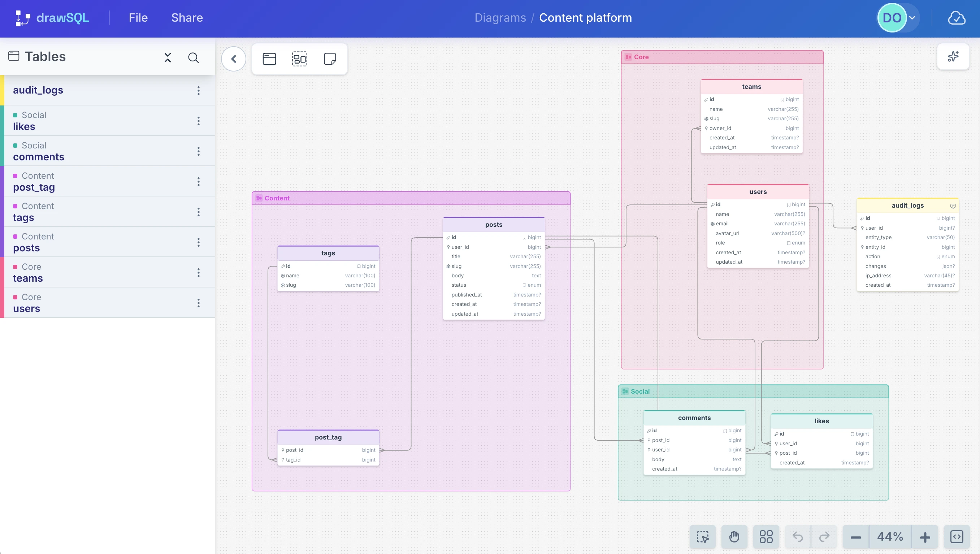Open the options menu for Core users table
This screenshot has height=554, width=980.
199,303
